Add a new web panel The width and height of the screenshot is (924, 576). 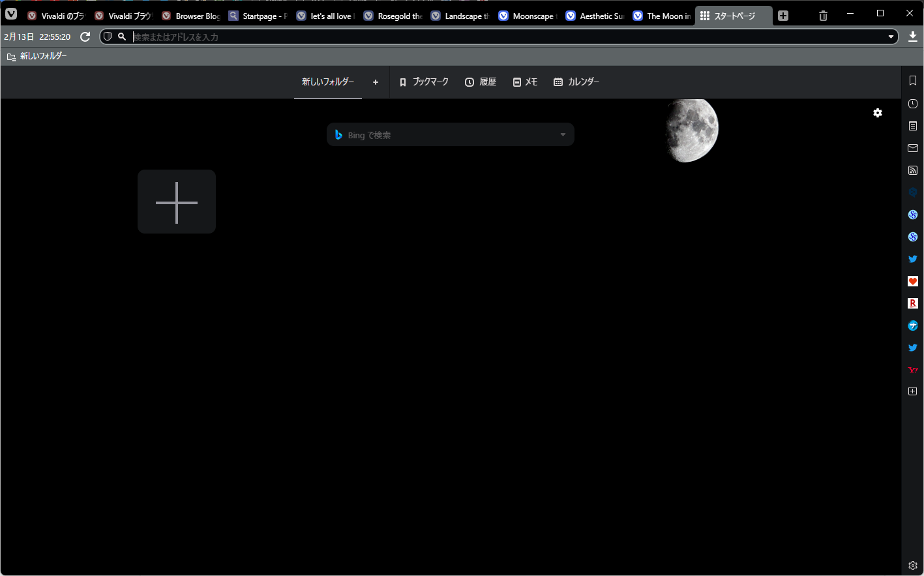click(913, 391)
